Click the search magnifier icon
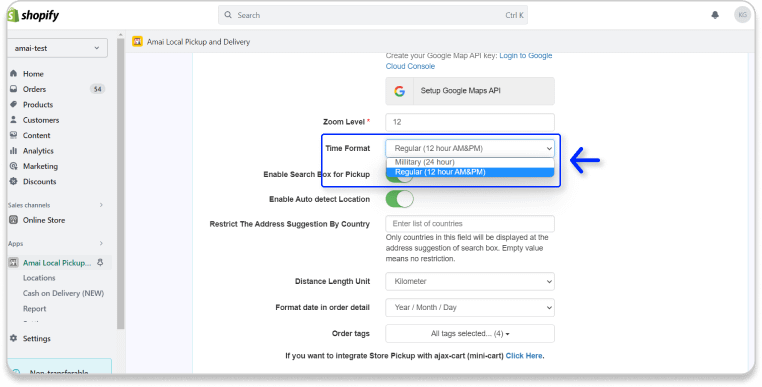 click(228, 15)
